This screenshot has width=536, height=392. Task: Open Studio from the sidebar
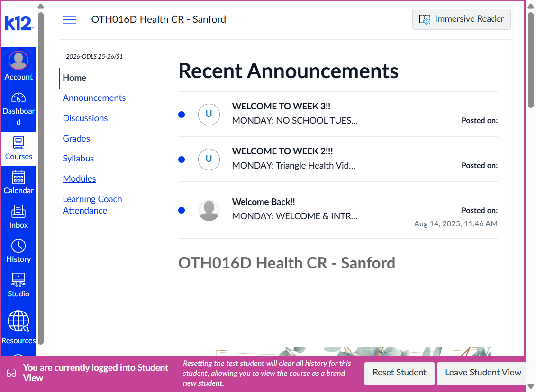18,285
